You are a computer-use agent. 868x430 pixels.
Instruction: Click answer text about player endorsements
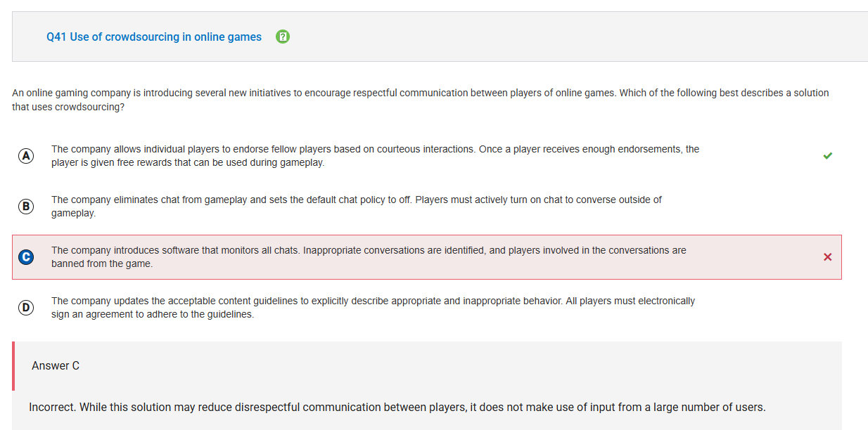375,156
